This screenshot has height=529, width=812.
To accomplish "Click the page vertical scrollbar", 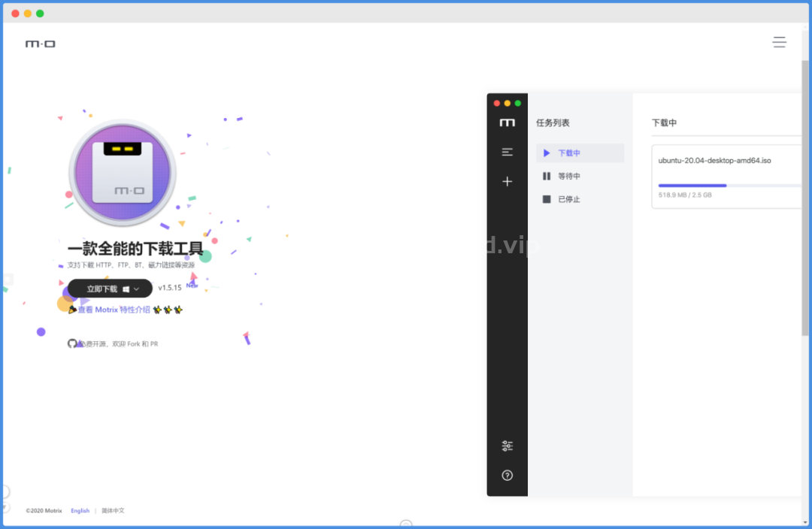I will 804,197.
